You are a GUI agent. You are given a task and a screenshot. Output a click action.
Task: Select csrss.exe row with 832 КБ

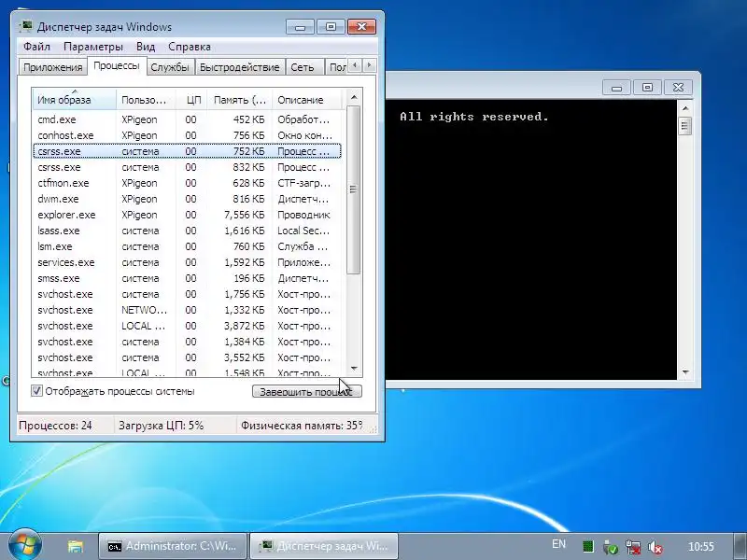coord(188,167)
